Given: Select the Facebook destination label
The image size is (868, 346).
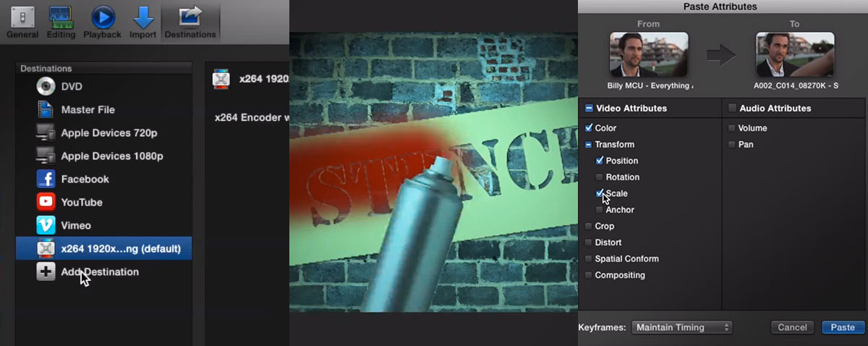Looking at the screenshot, I should (85, 180).
